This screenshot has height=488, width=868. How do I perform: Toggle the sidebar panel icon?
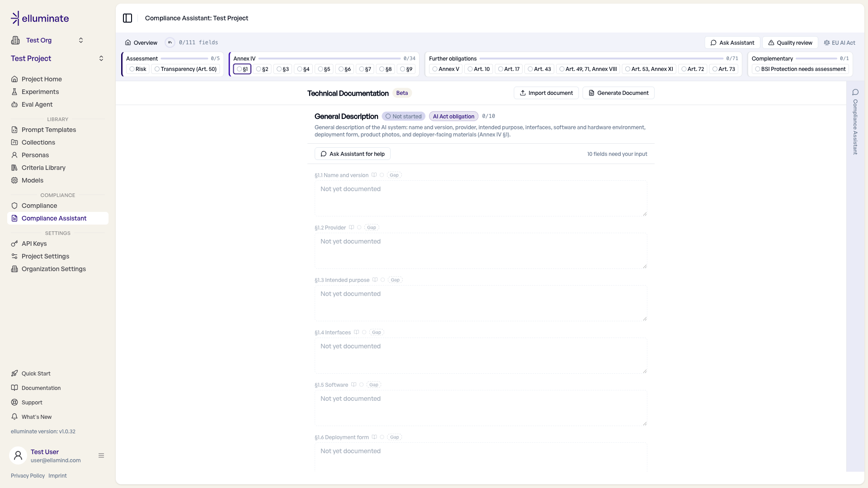pos(127,18)
